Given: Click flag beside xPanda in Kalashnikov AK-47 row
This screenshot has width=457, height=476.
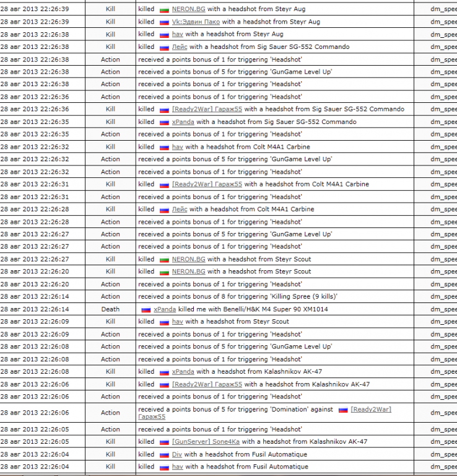Looking at the screenshot, I should (x=164, y=372).
